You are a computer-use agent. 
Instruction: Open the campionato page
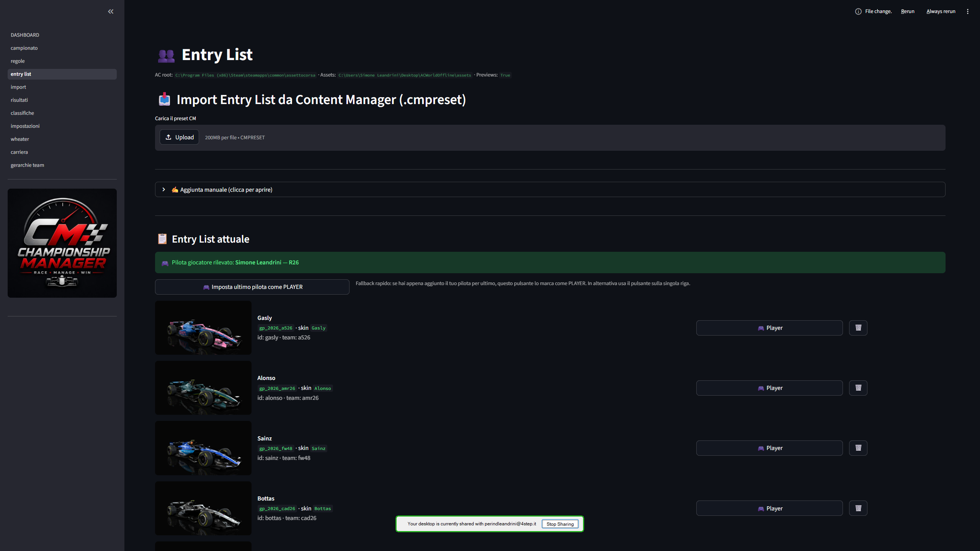[62, 48]
